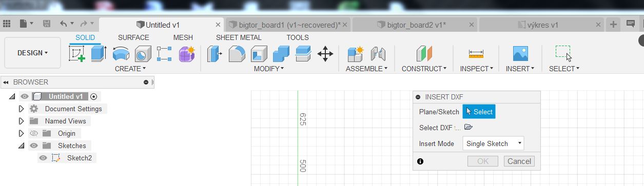Image resolution: width=644 pixels, height=186 pixels.
Task: Open the DESIGN workspace dropdown
Action: pos(32,53)
